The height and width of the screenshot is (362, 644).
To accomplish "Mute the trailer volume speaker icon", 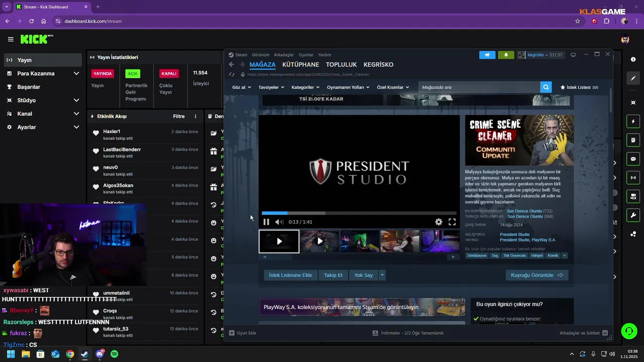I will pos(279,222).
